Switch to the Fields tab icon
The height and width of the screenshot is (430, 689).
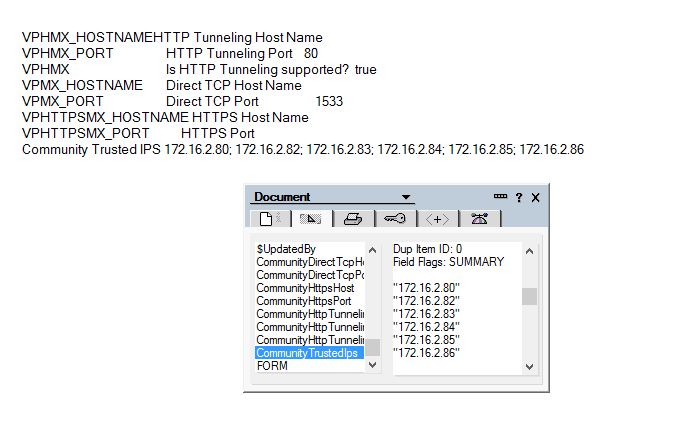point(310,218)
